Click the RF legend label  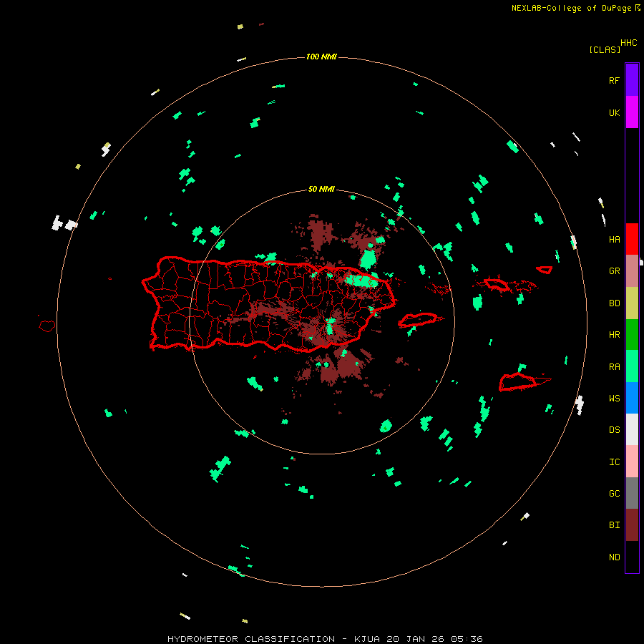tap(614, 80)
